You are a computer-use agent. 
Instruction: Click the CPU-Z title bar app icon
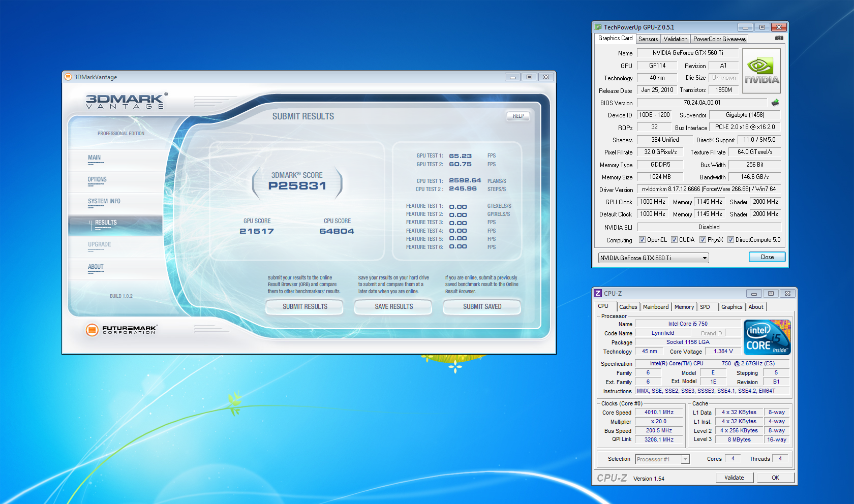click(x=598, y=293)
